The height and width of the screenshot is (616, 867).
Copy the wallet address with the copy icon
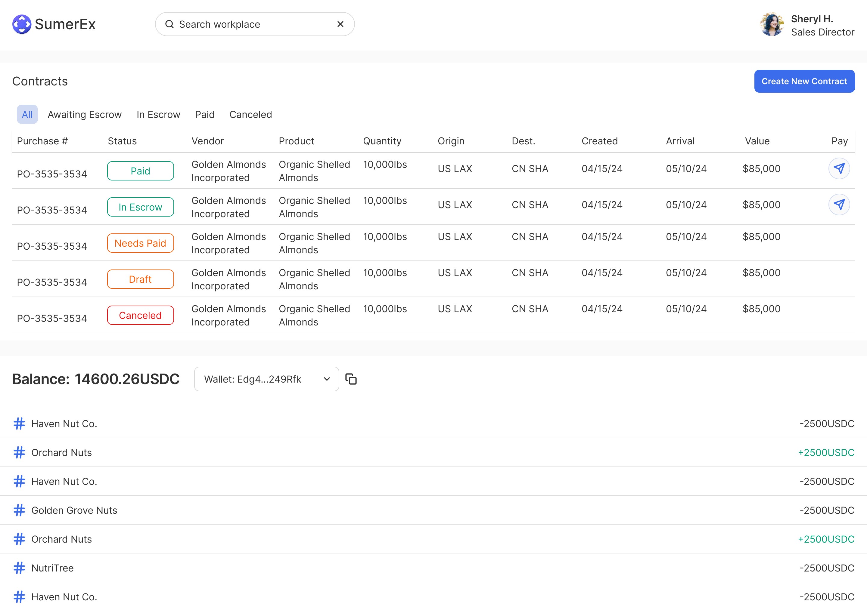pos(351,379)
